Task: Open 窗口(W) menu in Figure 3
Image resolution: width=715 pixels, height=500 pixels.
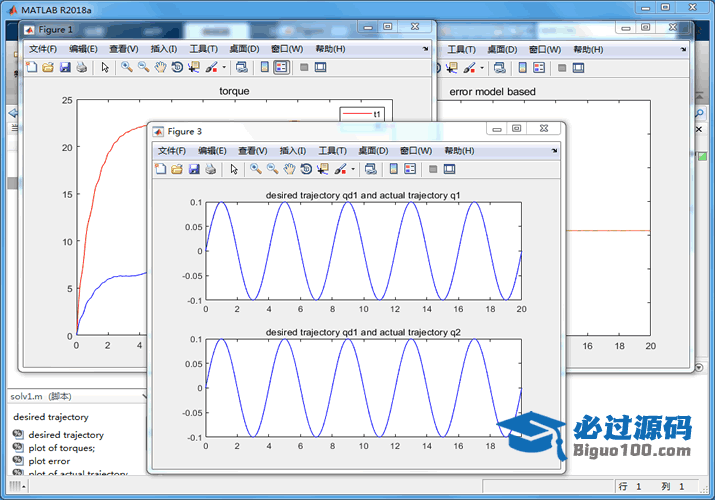Action: 416,150
